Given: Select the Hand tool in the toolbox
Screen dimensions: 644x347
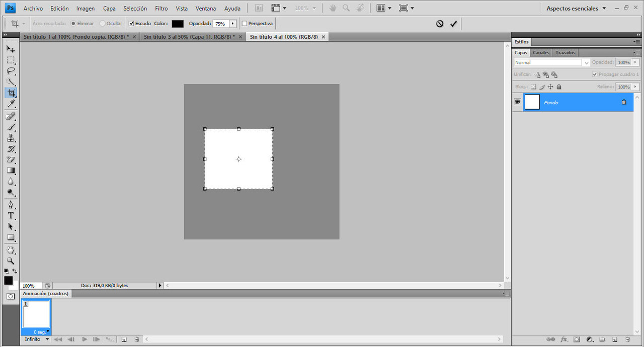Looking at the screenshot, I should 11,250.
